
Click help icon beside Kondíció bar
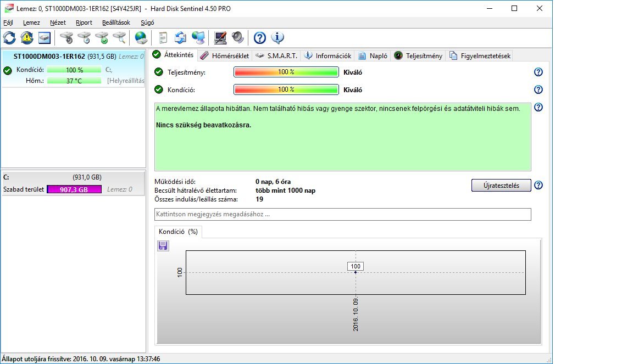tap(538, 89)
